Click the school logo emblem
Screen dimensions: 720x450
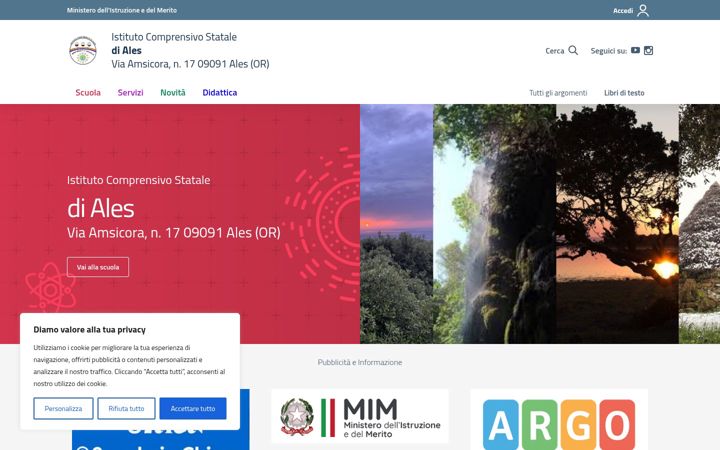[83, 51]
